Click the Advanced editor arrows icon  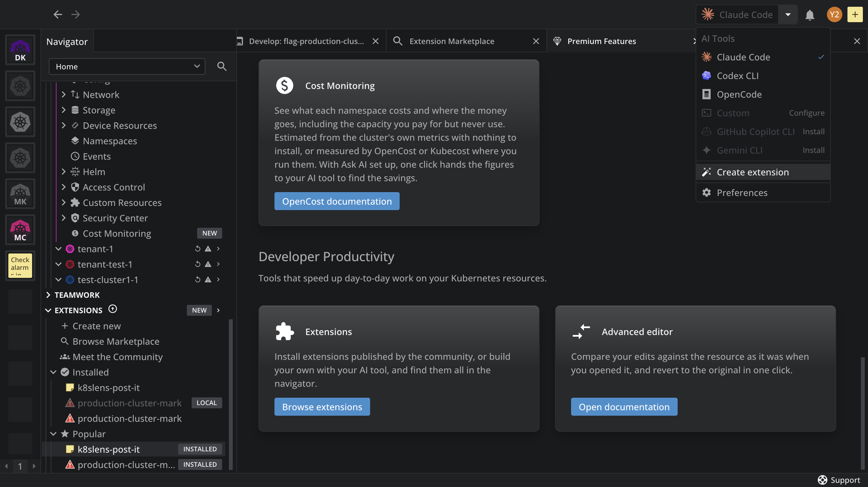coord(581,332)
